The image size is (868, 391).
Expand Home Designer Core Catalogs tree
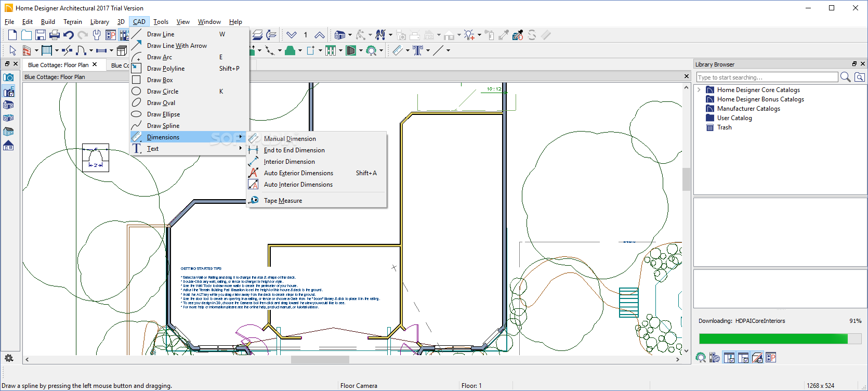click(699, 90)
